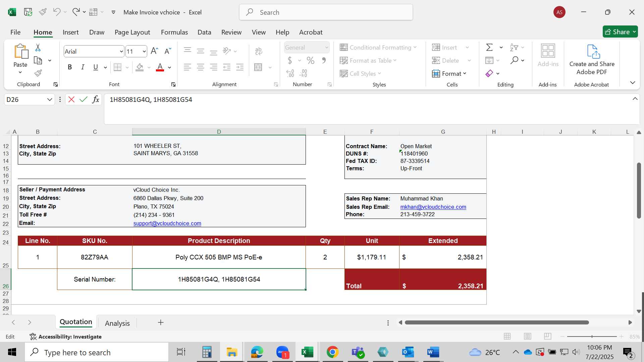Click the support@vcloudchoice.com link
This screenshot has width=644, height=362.
(x=167, y=223)
